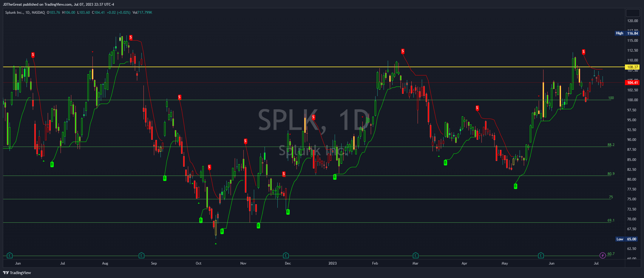The image size is (644, 278).
Task: Select the B buy signal in May 2023
Action: pos(515,186)
